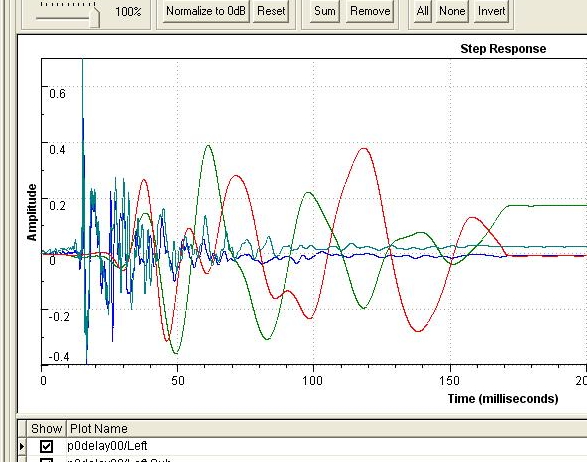
Task: Click the red curve peak near 120 ms
Action: (x=364, y=149)
